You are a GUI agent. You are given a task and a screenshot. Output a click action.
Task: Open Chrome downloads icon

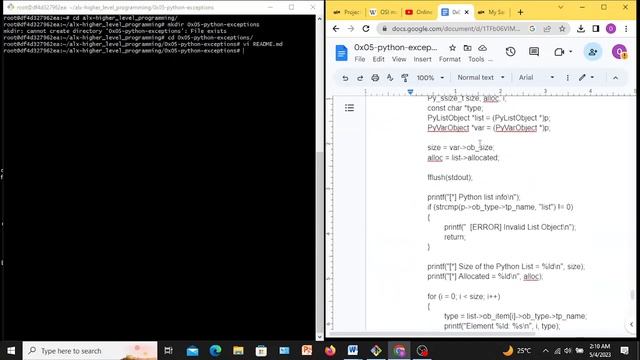[x=581, y=29]
